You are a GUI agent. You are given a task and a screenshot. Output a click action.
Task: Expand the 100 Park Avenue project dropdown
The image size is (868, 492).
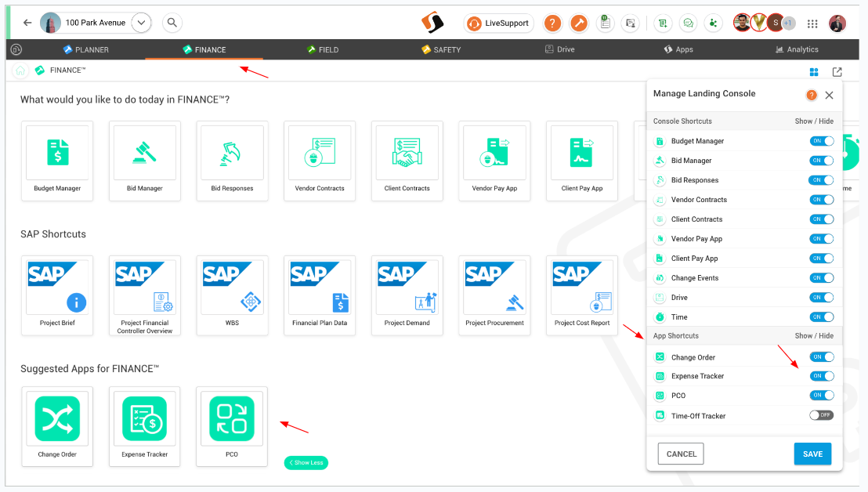(141, 23)
